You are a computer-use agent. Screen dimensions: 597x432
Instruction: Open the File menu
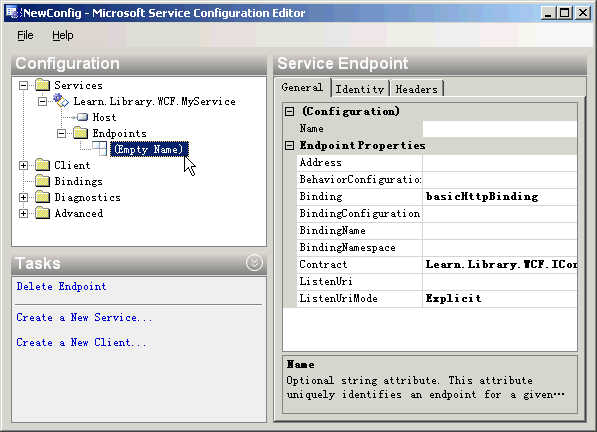(25, 35)
